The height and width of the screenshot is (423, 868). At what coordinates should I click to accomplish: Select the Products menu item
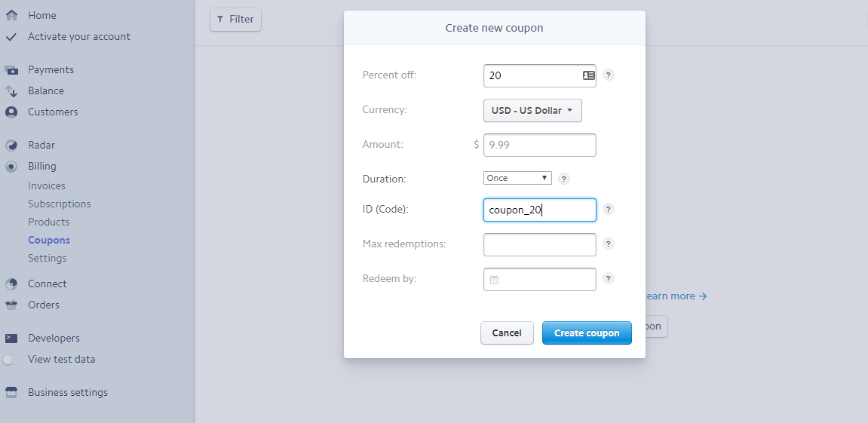tap(49, 222)
